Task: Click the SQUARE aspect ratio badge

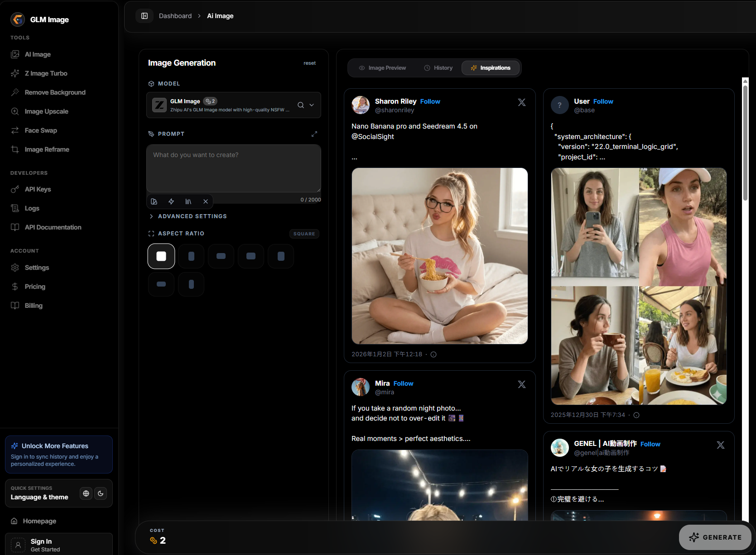Action: 304,234
